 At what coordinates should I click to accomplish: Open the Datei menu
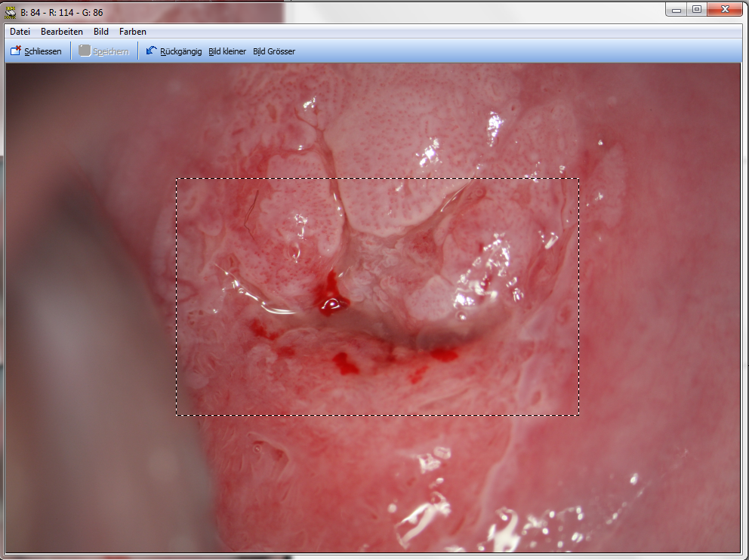click(20, 32)
